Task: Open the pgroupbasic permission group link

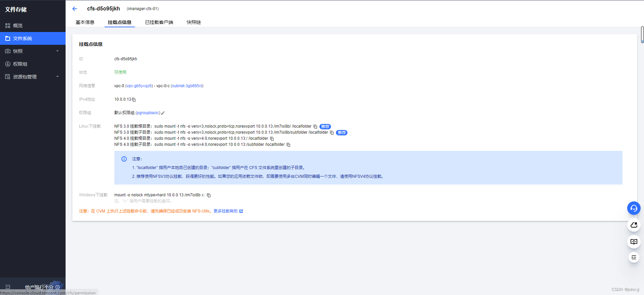Action: pos(148,113)
